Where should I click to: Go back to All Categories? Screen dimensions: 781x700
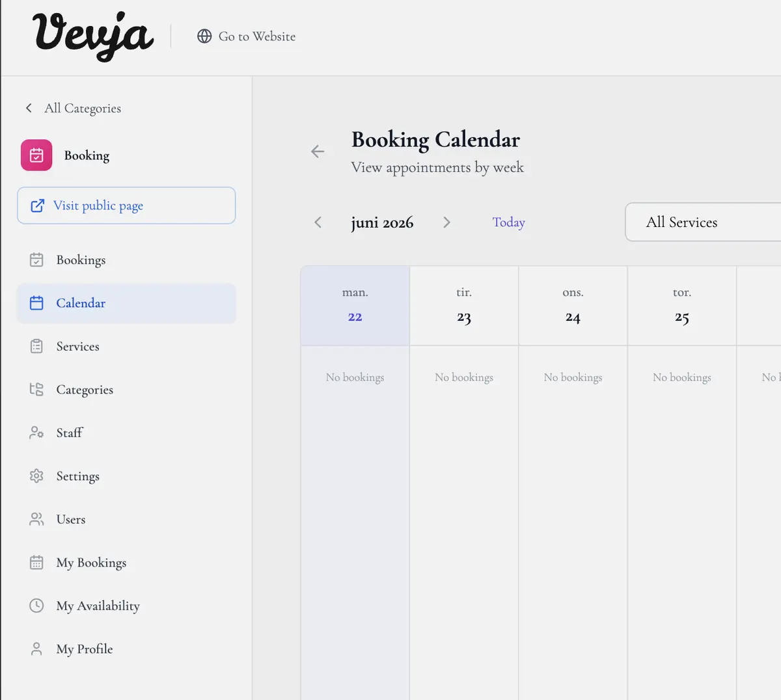click(x=73, y=108)
